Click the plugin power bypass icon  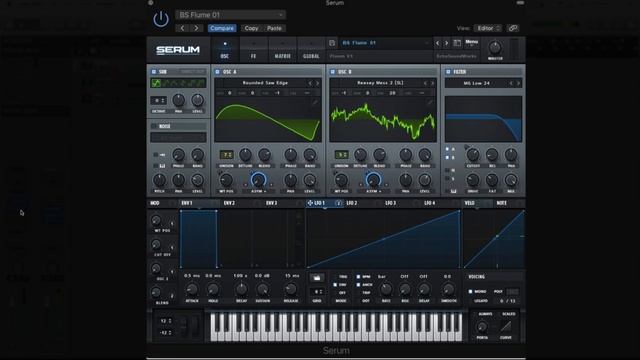[x=161, y=19]
